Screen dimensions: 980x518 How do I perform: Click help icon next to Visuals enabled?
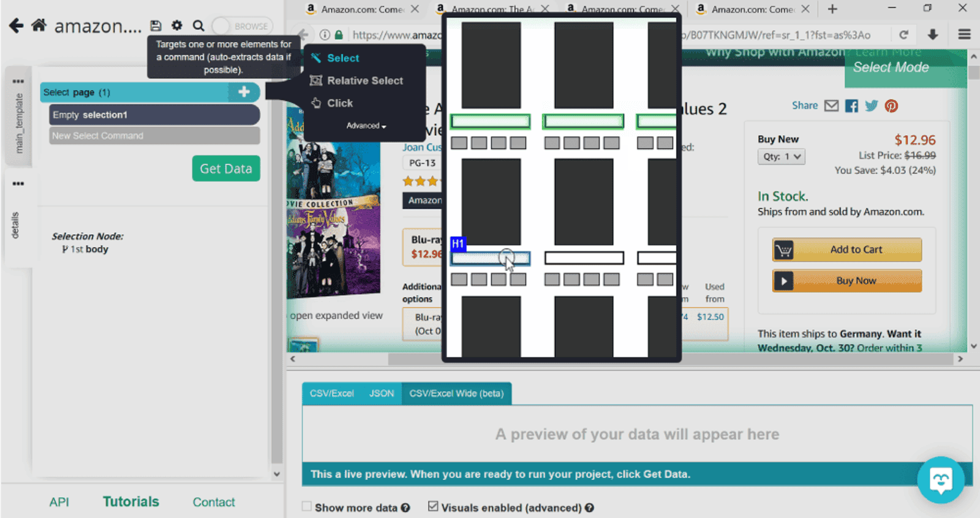tap(589, 508)
